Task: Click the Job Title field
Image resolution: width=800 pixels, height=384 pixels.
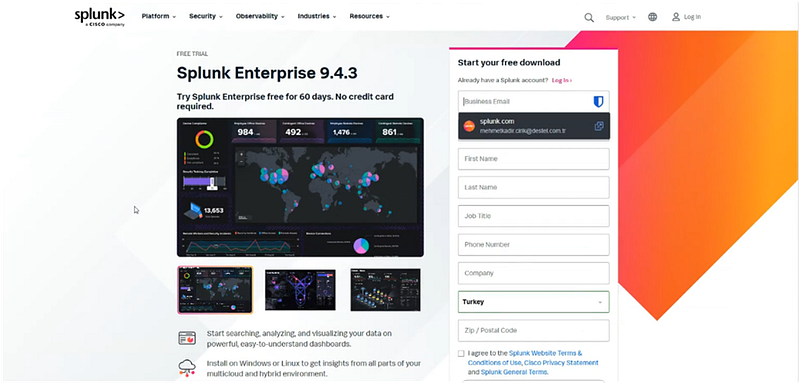Action: point(534,216)
